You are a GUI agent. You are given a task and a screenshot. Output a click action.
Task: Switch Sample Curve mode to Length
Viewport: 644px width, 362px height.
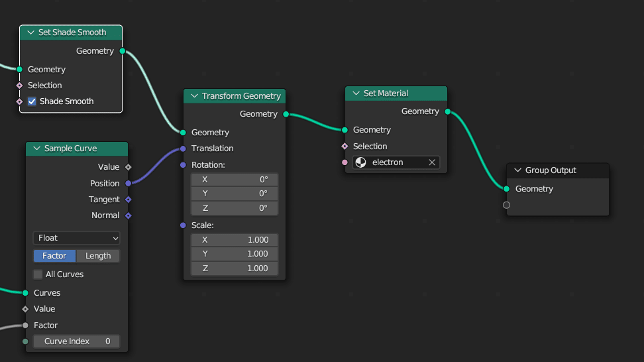(x=98, y=256)
